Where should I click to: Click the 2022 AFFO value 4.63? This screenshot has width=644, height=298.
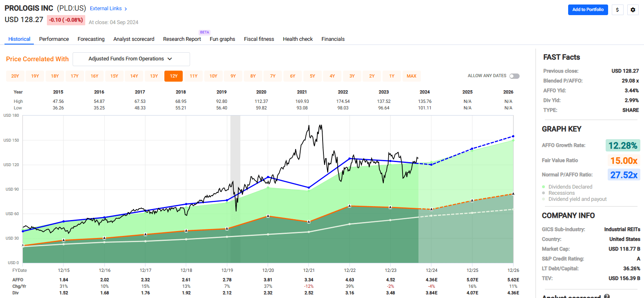click(350, 280)
